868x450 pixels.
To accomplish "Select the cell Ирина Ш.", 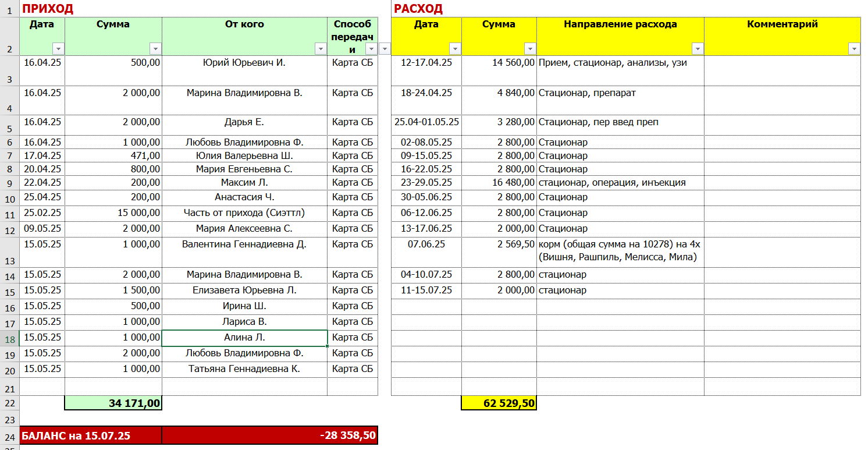I will (244, 306).
